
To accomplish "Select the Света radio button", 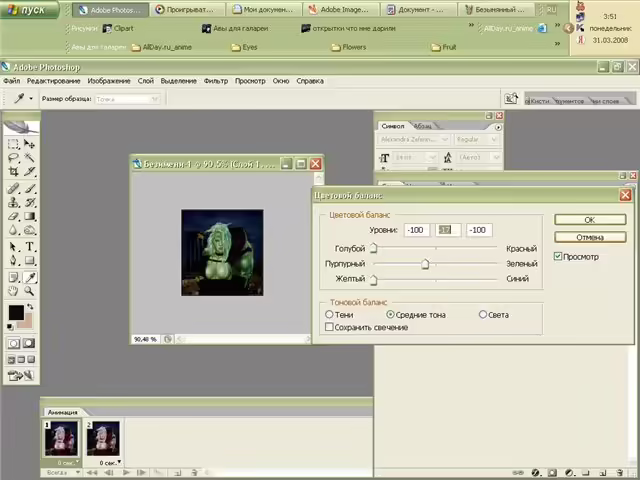I will pyautogui.click(x=482, y=314).
